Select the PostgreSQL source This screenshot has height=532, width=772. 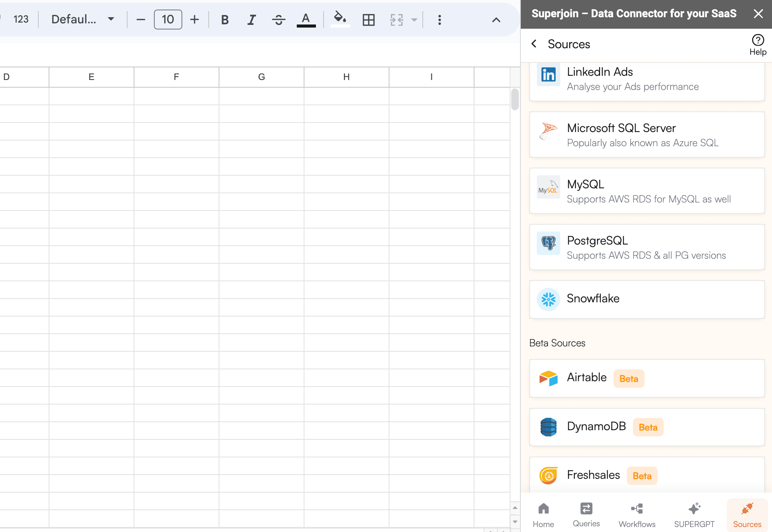[647, 247]
